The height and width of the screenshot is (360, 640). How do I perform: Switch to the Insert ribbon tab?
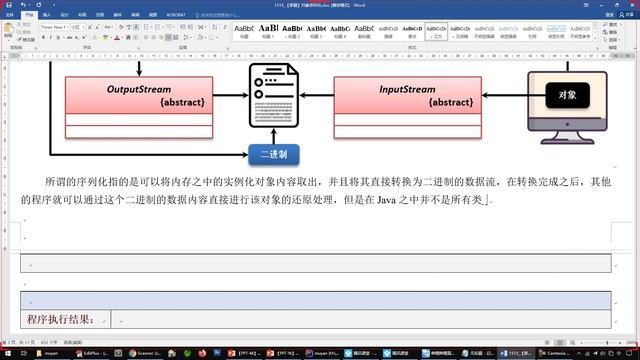point(47,15)
